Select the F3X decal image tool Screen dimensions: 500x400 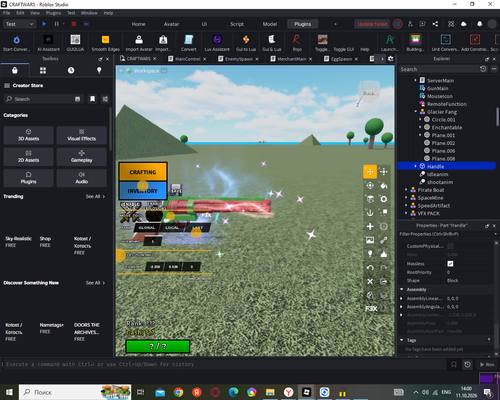370,240
